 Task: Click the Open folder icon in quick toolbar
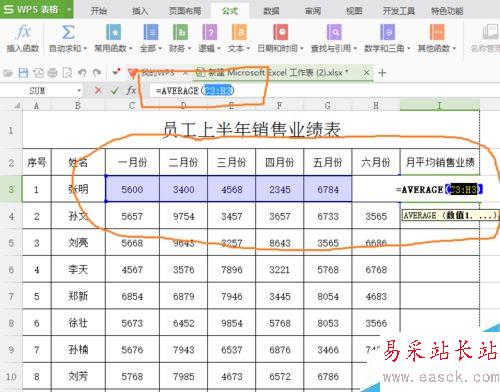click(x=8, y=73)
